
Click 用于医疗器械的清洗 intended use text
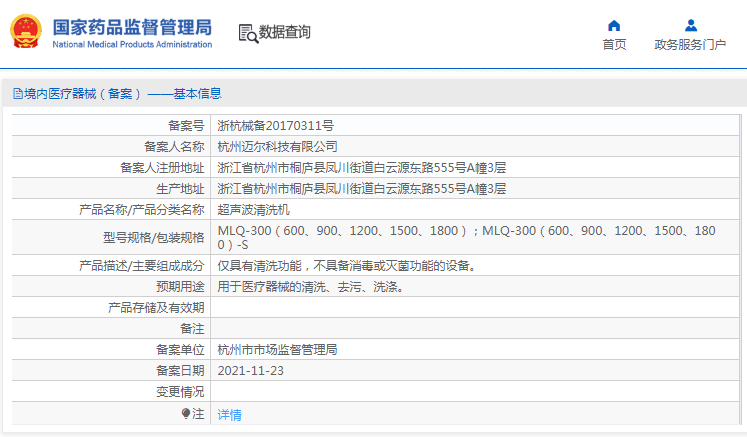pyautogui.click(x=311, y=286)
